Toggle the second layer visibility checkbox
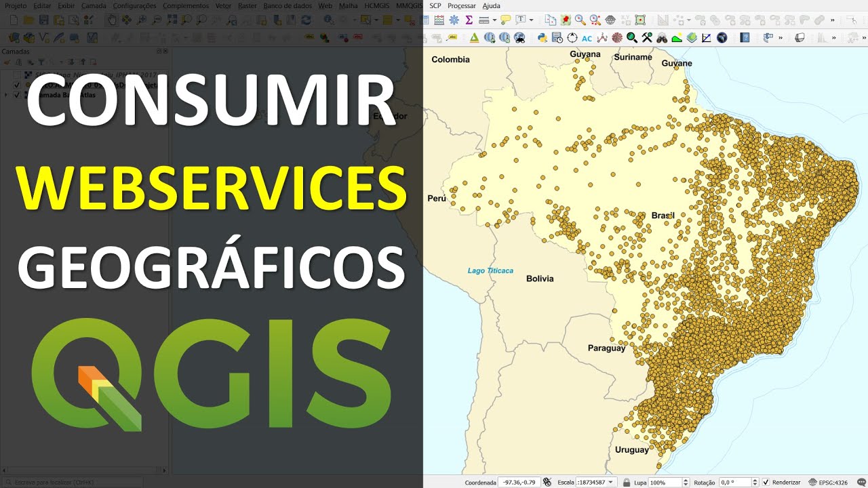The height and width of the screenshot is (488, 868). click(16, 85)
